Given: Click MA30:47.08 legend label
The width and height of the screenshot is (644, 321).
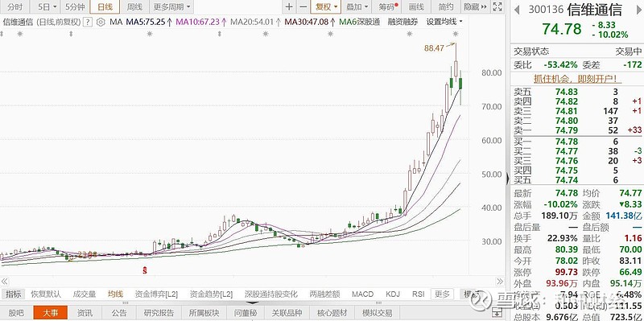Looking at the screenshot, I should [310, 22].
